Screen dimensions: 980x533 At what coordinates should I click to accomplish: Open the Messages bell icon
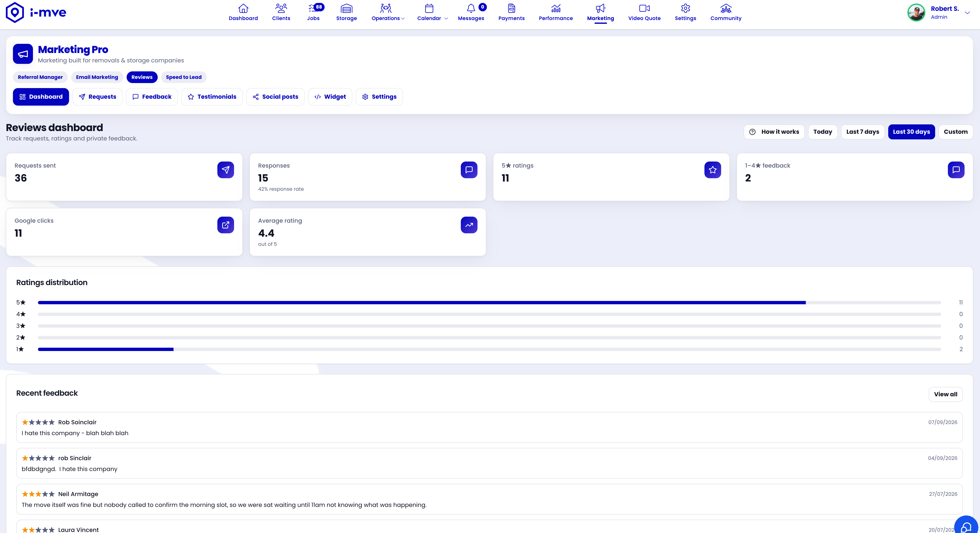click(x=471, y=8)
